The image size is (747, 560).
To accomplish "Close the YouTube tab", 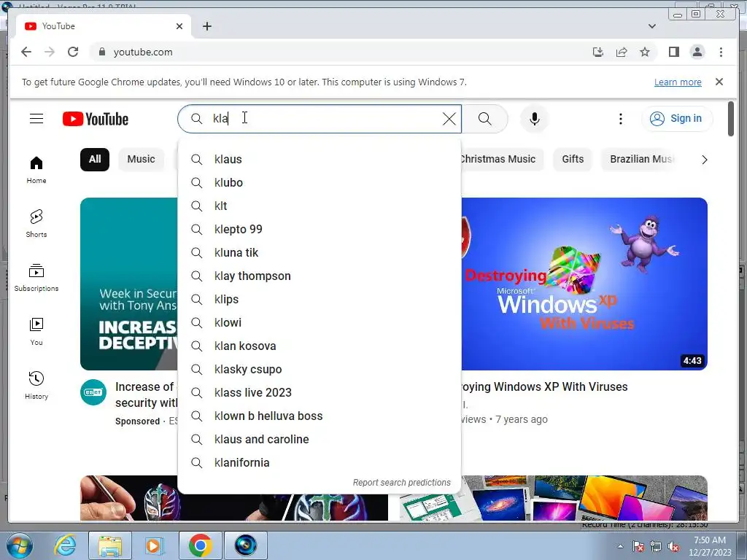I will pyautogui.click(x=179, y=26).
